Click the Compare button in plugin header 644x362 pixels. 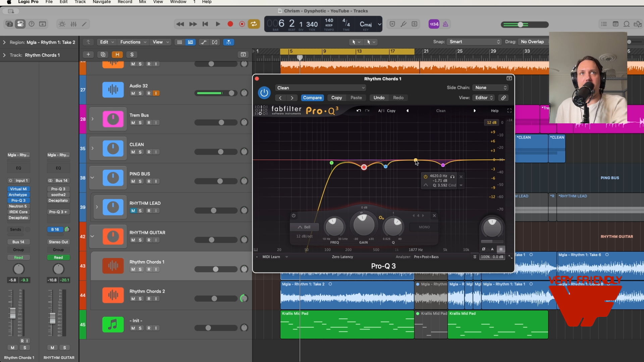pyautogui.click(x=312, y=98)
